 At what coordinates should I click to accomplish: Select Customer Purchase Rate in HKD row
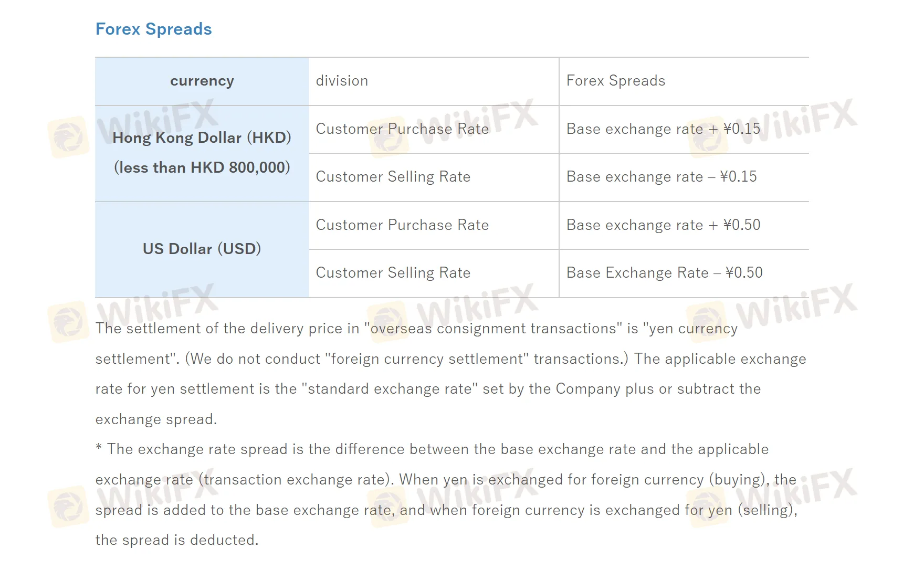434,130
